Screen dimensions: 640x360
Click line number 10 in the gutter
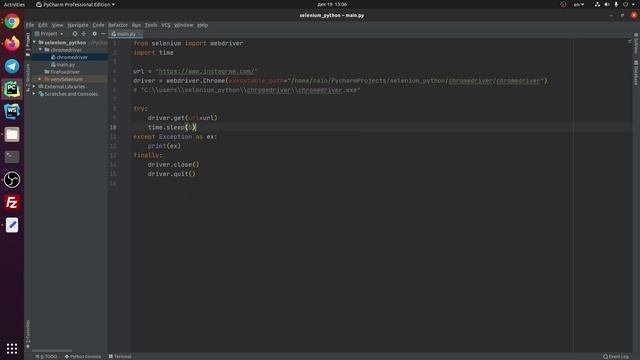pos(113,127)
